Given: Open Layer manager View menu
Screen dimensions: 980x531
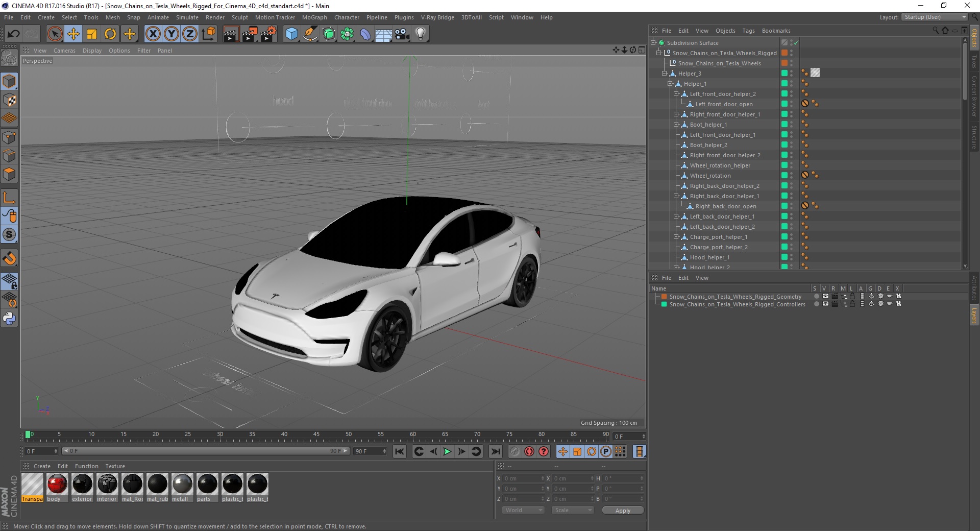Looking at the screenshot, I should point(702,278).
